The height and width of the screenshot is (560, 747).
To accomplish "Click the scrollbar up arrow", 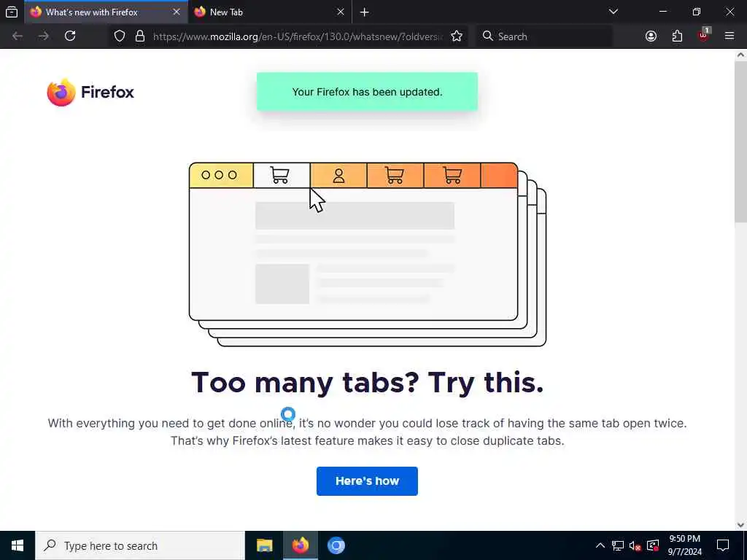I will [x=740, y=55].
